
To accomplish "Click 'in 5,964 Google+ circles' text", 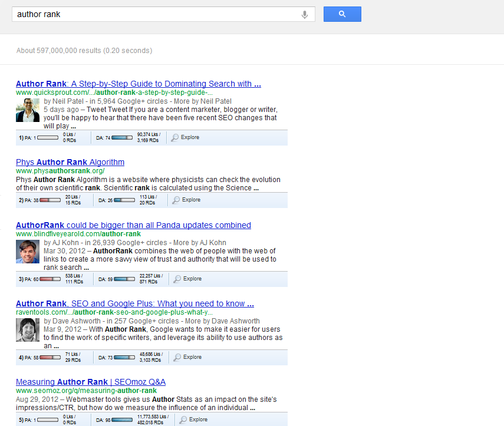I will [129, 101].
